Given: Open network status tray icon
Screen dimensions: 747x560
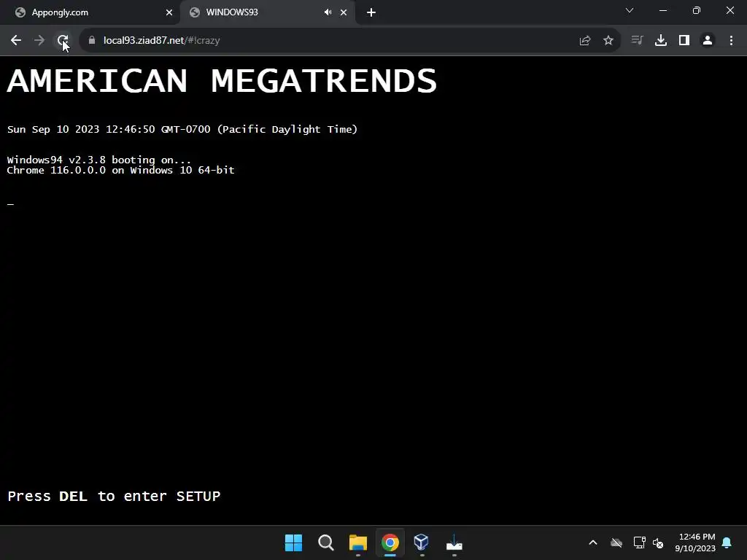Looking at the screenshot, I should coord(639,542).
